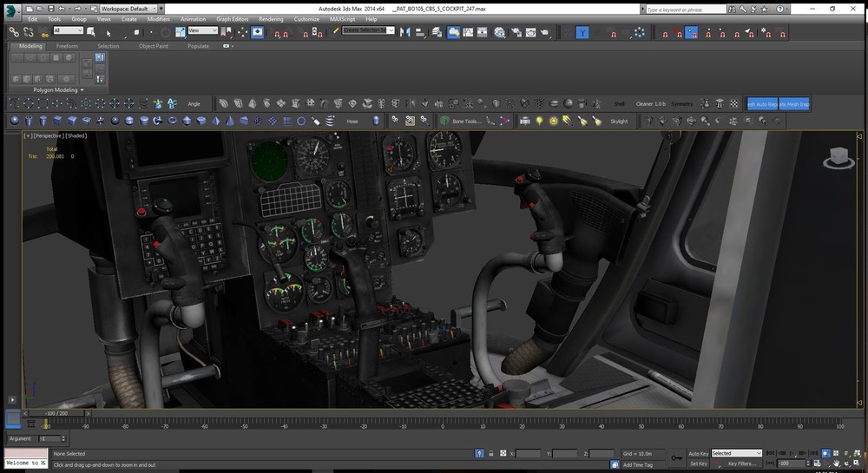Click the Shell modifier button
The image size is (868, 473).
point(619,104)
